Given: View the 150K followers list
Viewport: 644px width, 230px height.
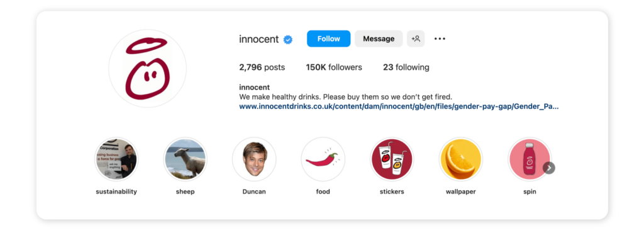Looking at the screenshot, I should pos(334,67).
